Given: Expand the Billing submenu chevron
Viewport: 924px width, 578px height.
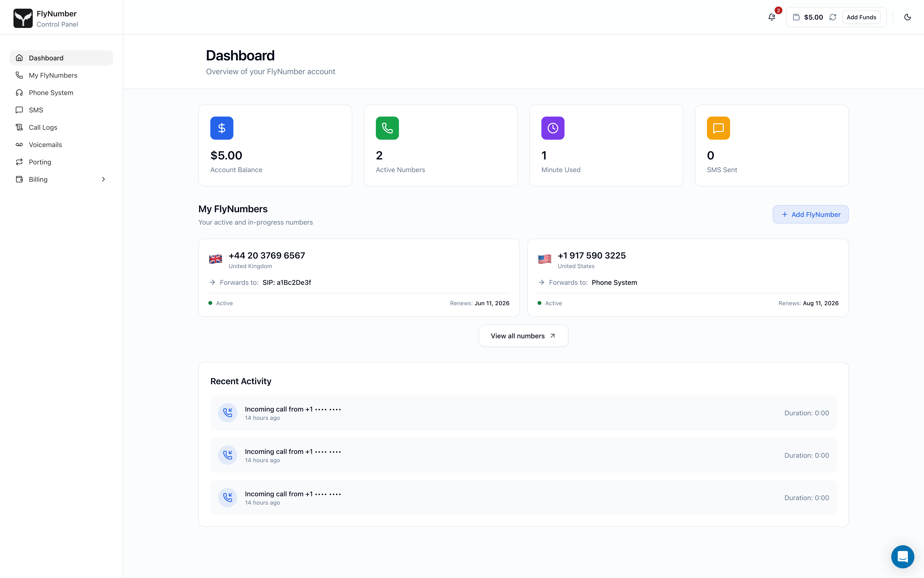Looking at the screenshot, I should click(x=103, y=179).
